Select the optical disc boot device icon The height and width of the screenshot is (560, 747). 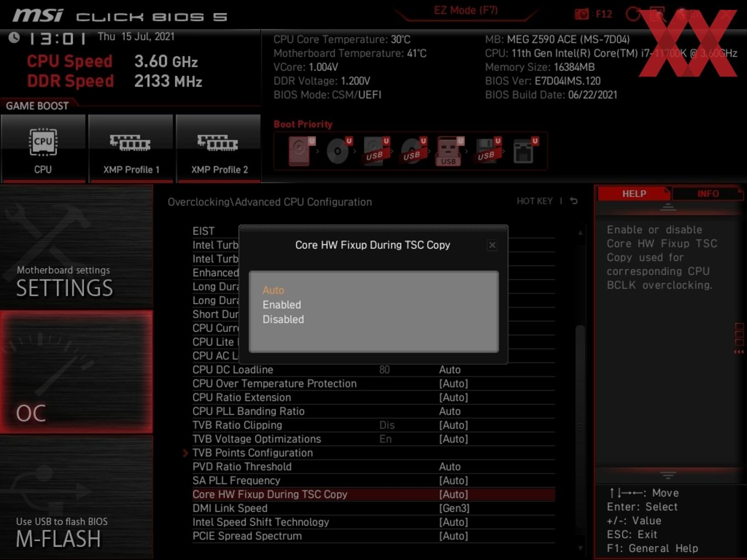[338, 151]
